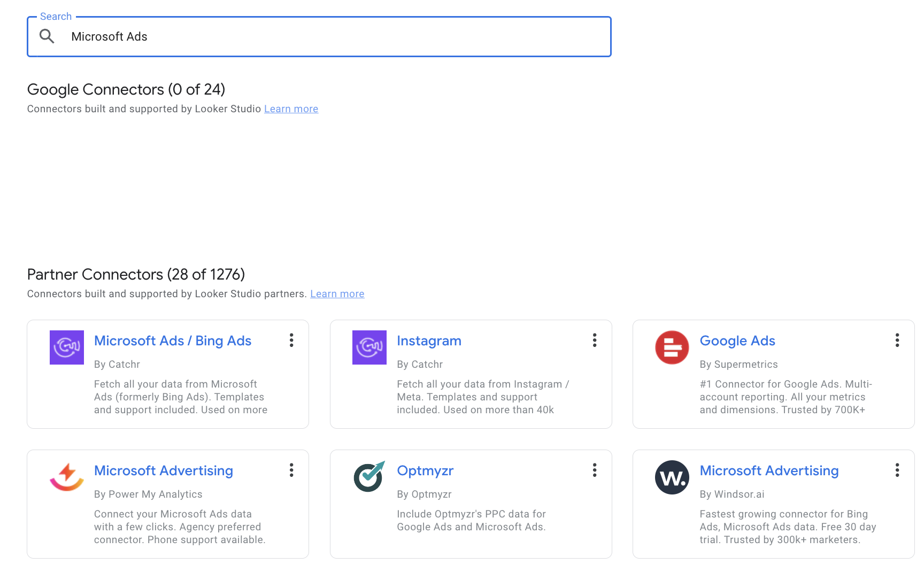This screenshot has height=572, width=924.
Task: Click the search magnifying glass icon
Action: (x=47, y=36)
